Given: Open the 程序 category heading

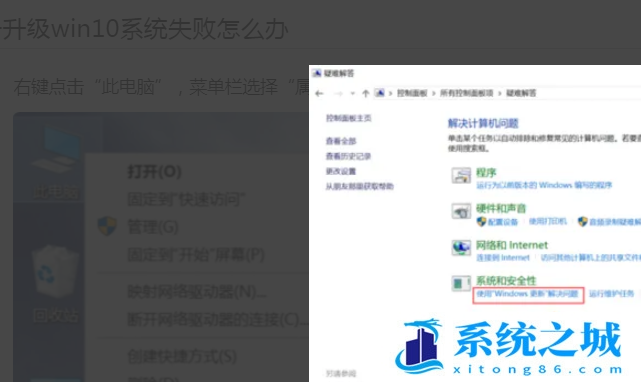Looking at the screenshot, I should [x=486, y=173].
